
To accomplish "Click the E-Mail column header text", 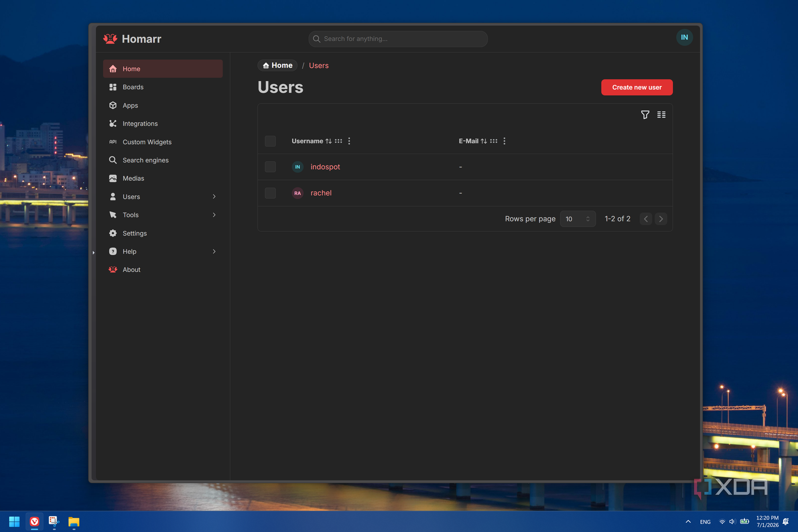I will [x=469, y=141].
